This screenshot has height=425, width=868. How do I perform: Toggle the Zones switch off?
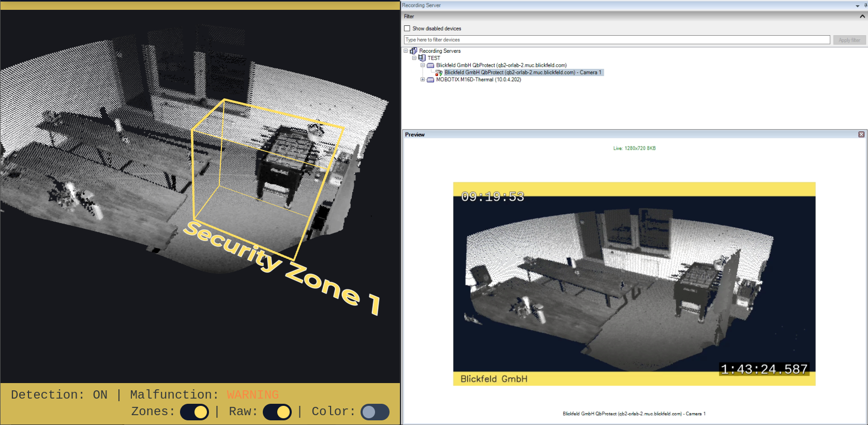194,412
